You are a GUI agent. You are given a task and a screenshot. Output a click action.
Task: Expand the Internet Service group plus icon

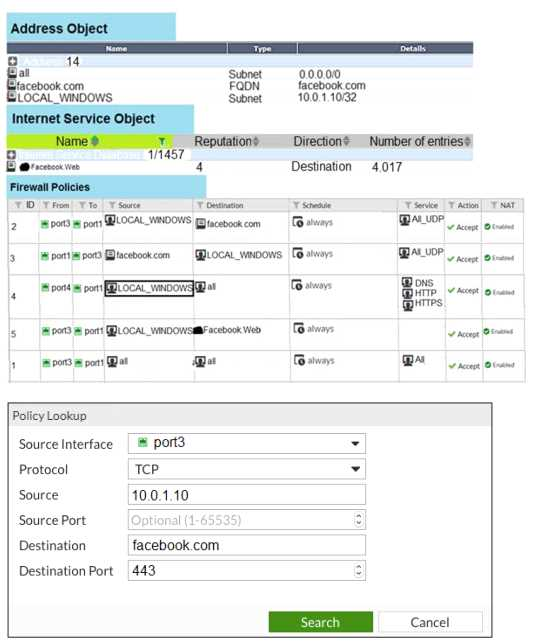tap(11, 155)
